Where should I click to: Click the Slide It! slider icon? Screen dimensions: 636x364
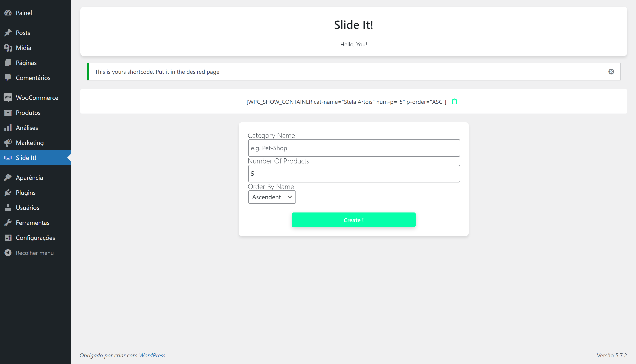click(8, 158)
